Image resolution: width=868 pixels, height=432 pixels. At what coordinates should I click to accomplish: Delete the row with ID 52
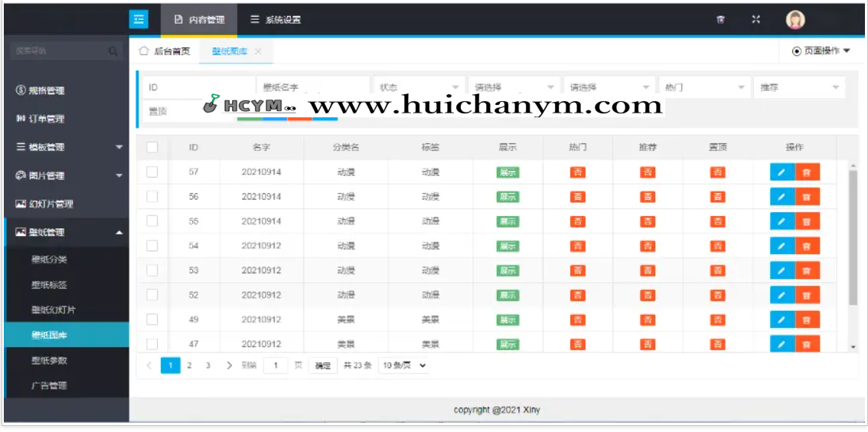[807, 295]
